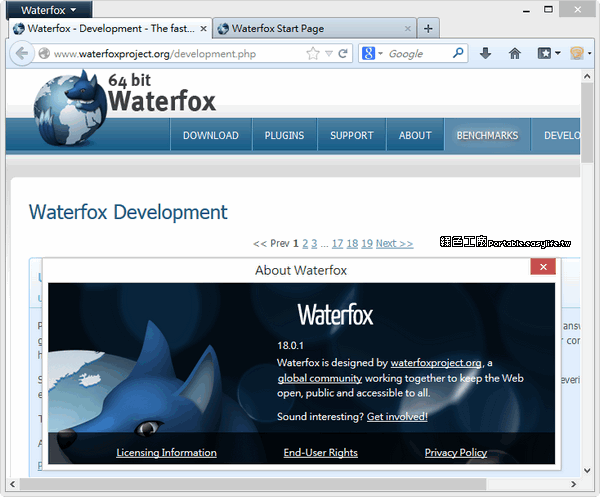
Task: Go to the home page icon
Action: (515, 53)
